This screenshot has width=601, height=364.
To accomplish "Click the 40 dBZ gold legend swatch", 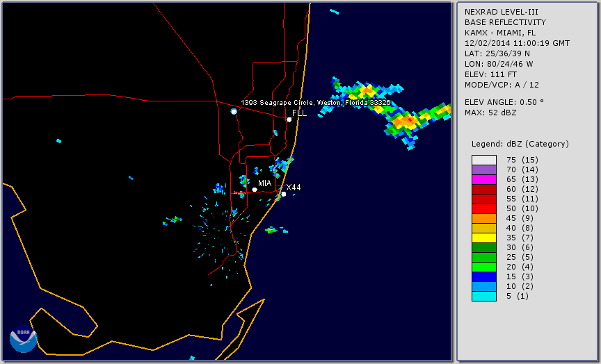I will [484, 228].
